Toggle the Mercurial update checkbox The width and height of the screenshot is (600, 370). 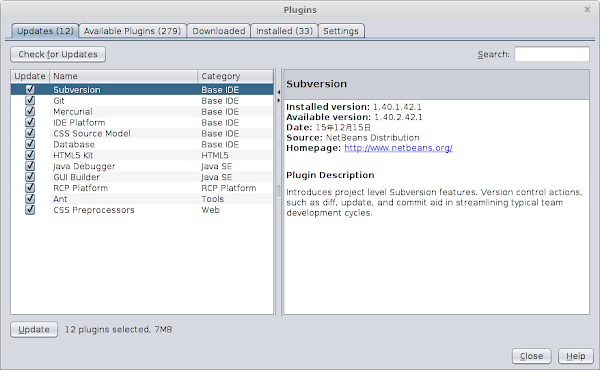click(x=30, y=111)
